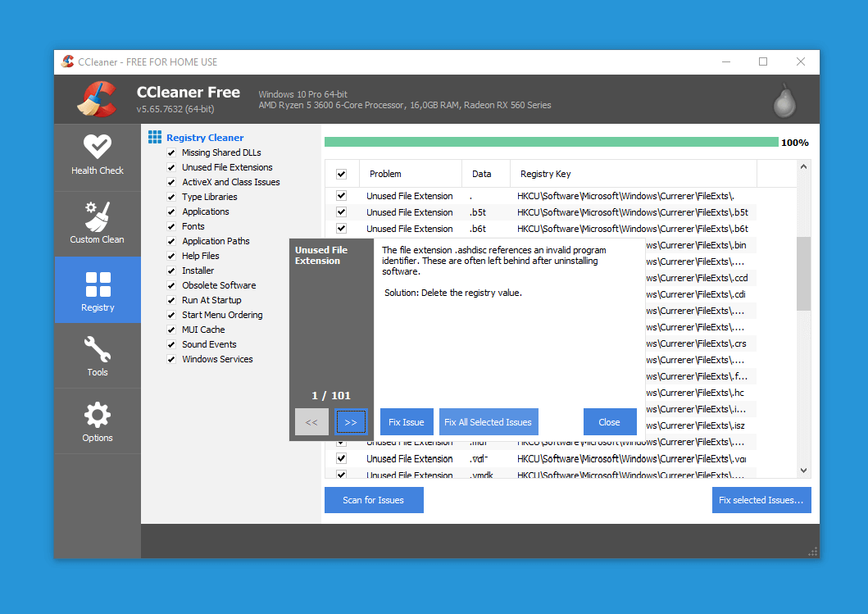Image resolution: width=868 pixels, height=614 pixels.
Task: Open the Health Check section
Action: pyautogui.click(x=98, y=157)
